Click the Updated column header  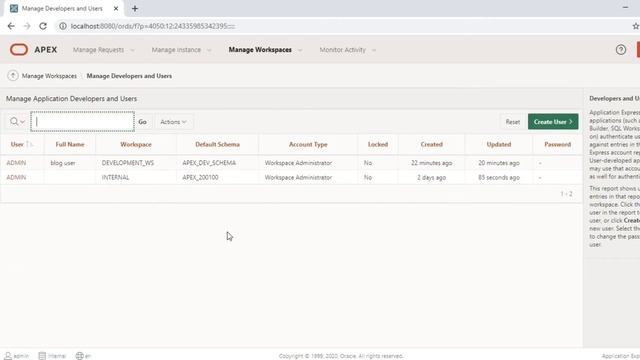499,144
